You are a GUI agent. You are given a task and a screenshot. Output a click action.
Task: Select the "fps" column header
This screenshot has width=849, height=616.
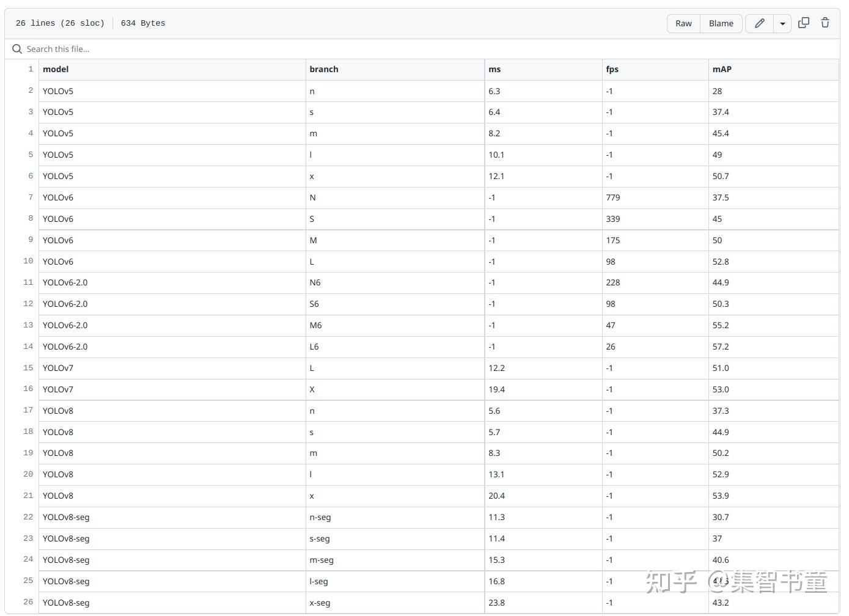tap(612, 69)
